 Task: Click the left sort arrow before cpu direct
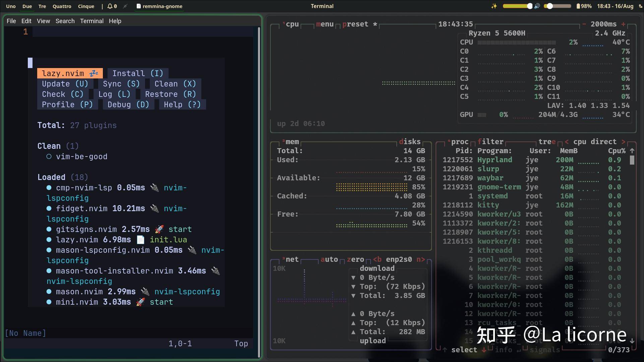567,141
